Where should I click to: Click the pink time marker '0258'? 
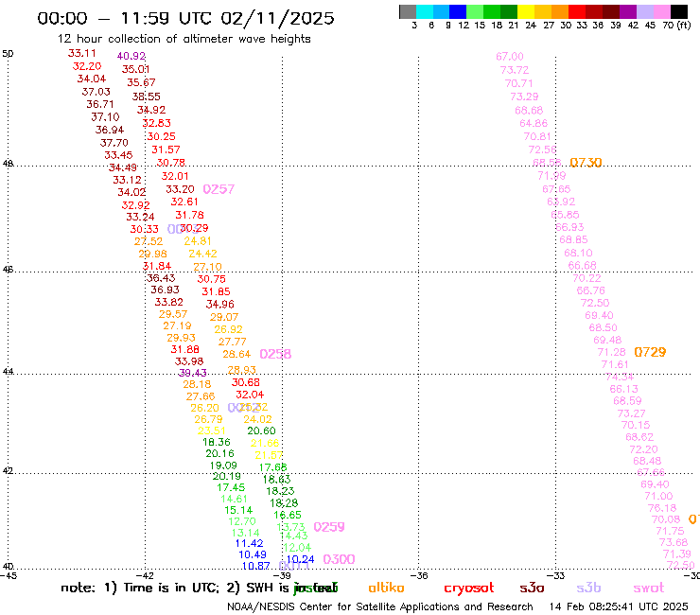[x=275, y=354]
